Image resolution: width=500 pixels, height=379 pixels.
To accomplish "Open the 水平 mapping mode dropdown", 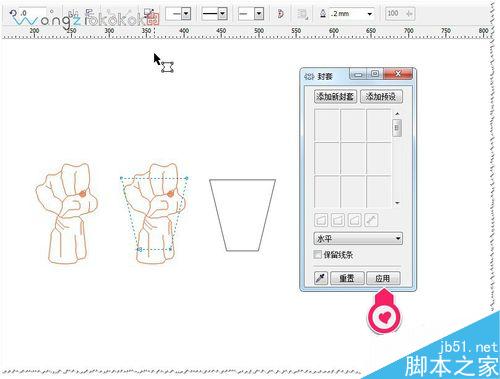I will [358, 239].
